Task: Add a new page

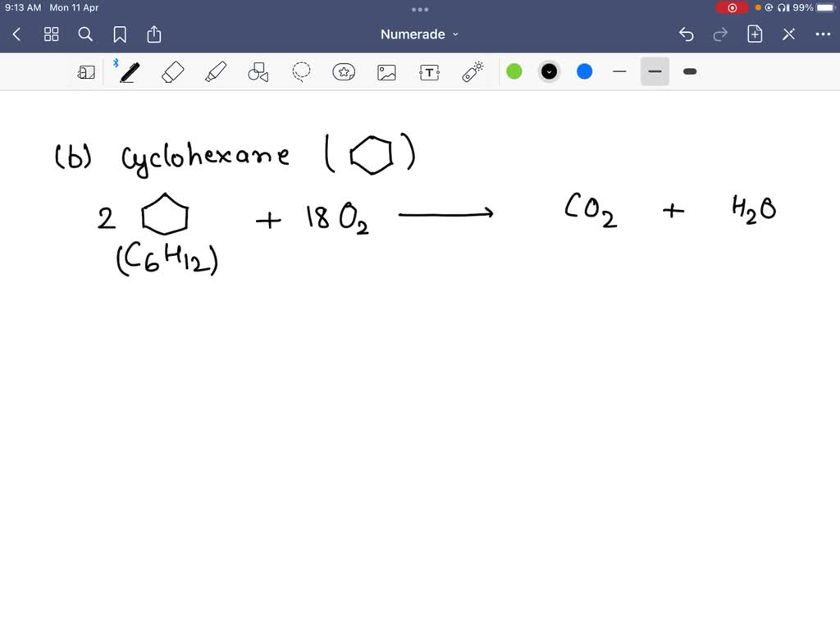Action: [x=755, y=34]
